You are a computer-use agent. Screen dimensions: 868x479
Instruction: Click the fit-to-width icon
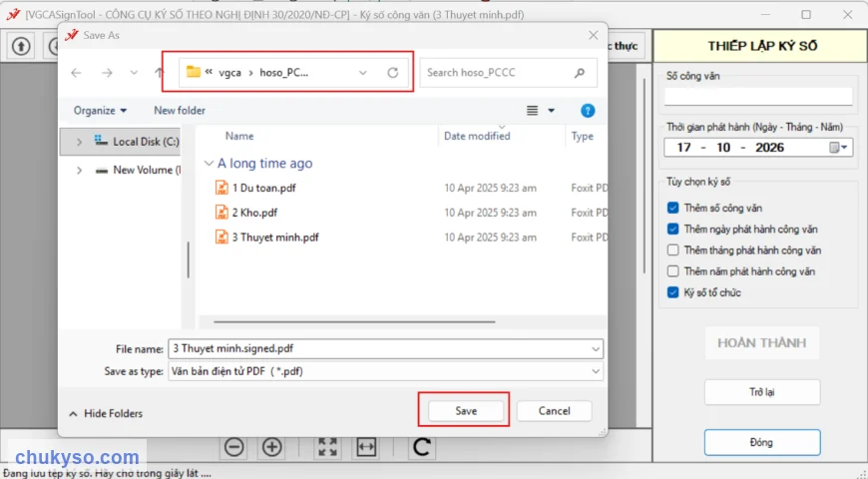366,447
